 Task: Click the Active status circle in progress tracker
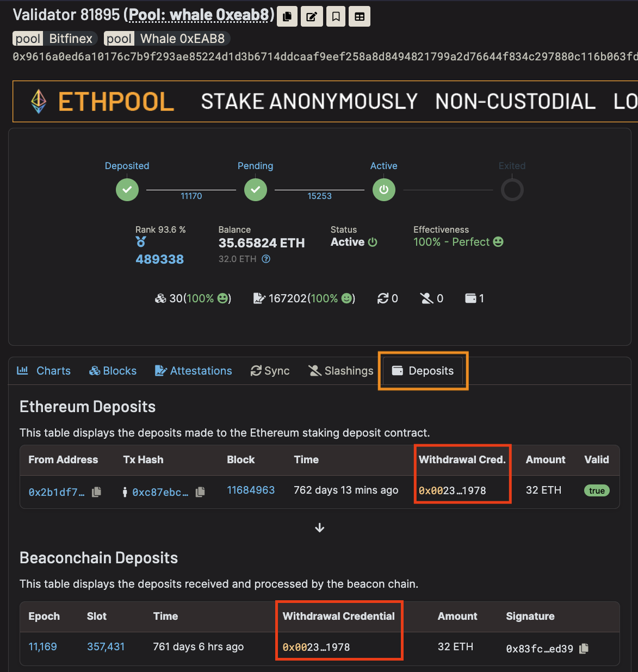384,190
